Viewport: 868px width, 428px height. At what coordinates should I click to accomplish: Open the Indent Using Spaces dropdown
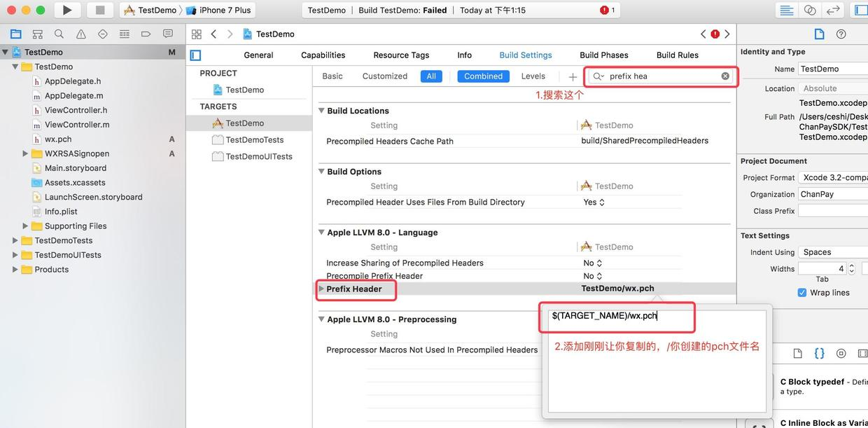[x=833, y=252]
